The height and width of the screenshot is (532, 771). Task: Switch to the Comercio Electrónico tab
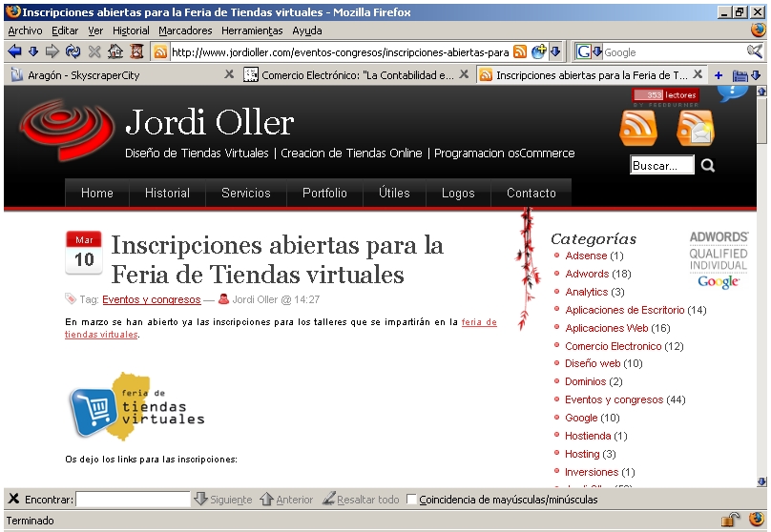coord(349,75)
